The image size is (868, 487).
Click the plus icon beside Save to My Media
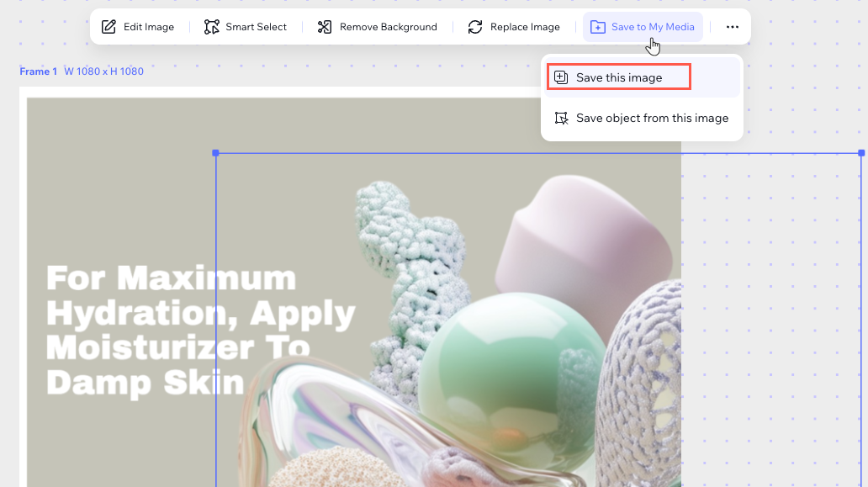597,26
